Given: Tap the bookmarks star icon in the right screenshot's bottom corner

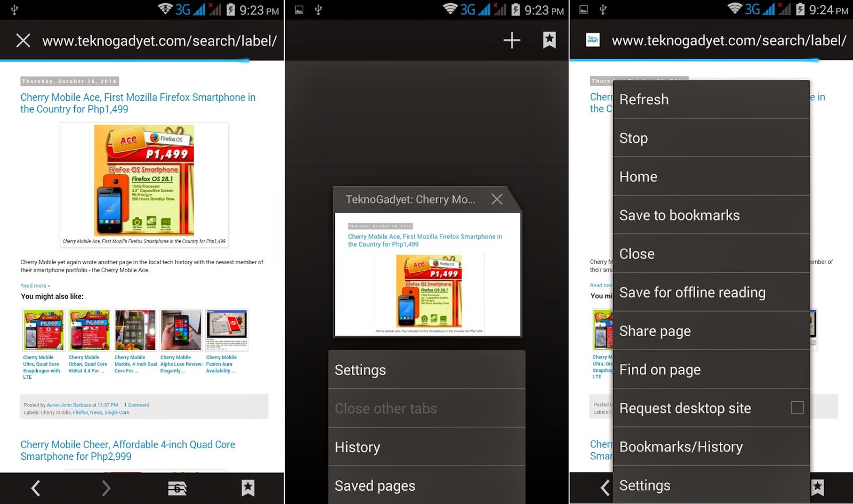Looking at the screenshot, I should (818, 487).
